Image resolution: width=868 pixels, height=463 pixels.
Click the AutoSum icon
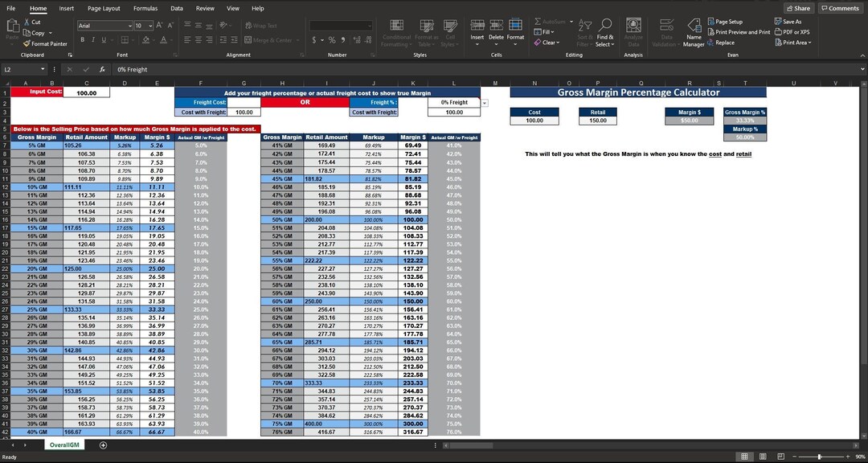click(x=538, y=21)
